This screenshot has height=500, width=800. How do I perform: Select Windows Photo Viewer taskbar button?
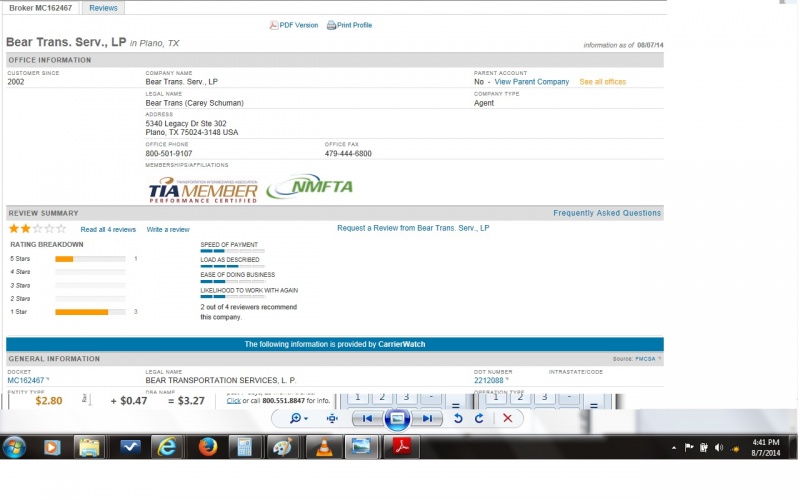click(362, 447)
